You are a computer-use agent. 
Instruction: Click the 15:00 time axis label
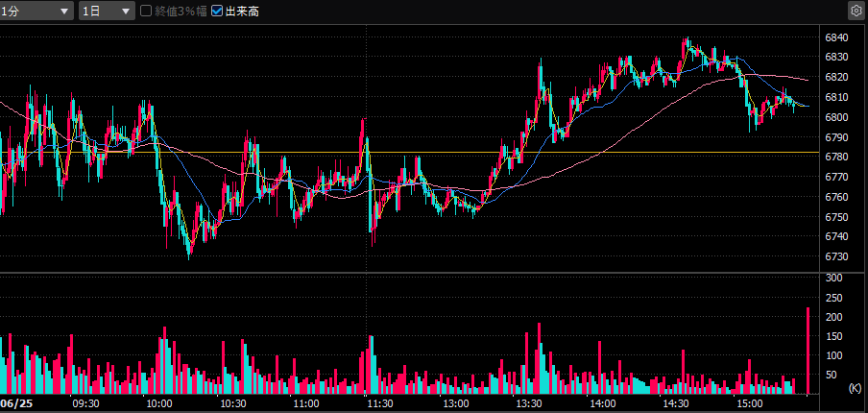(x=750, y=403)
